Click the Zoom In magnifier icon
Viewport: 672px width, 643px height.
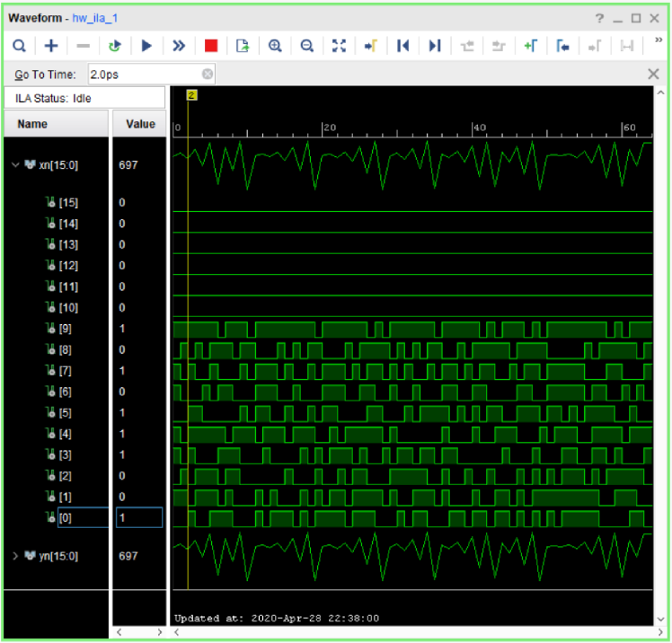[x=275, y=46]
